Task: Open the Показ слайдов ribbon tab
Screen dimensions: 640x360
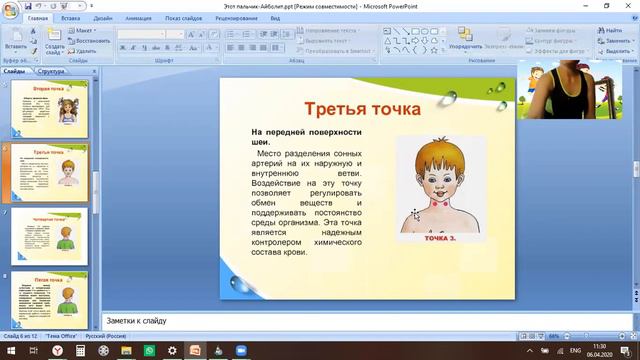Action: (x=183, y=18)
